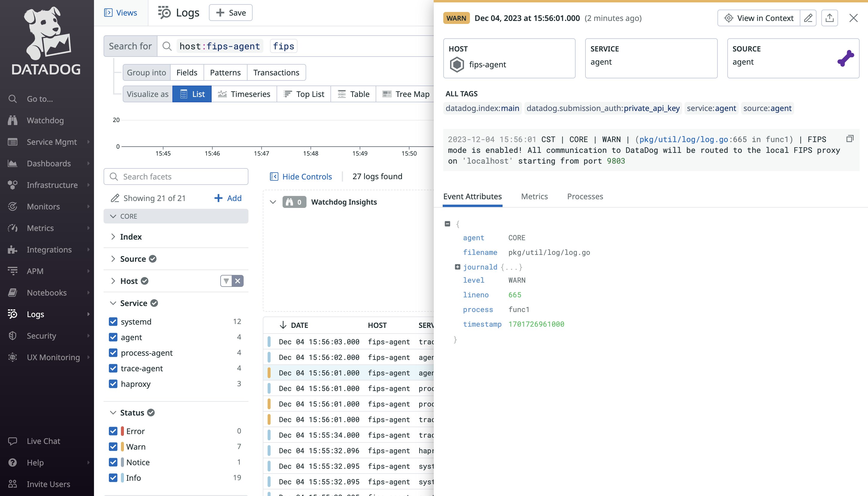Screen dimensions: 868x496
Task: Open the Security section from sidebar
Action: coord(41,336)
